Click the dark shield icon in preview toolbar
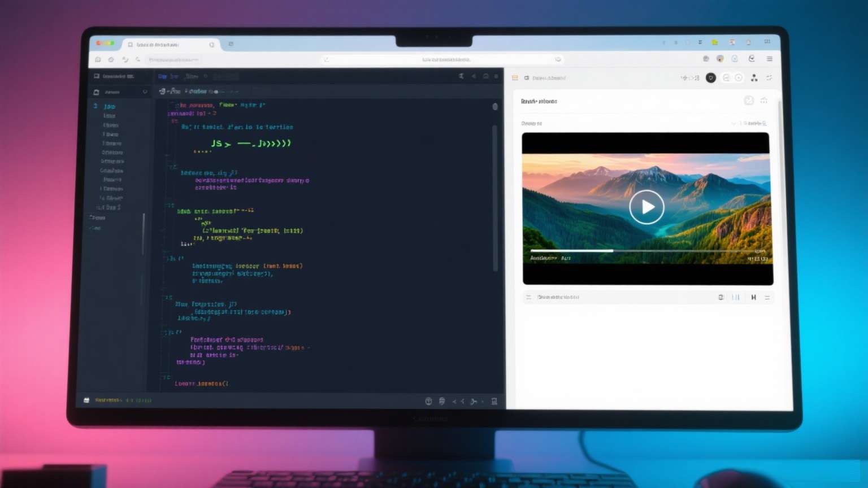The image size is (868, 488). point(711,78)
